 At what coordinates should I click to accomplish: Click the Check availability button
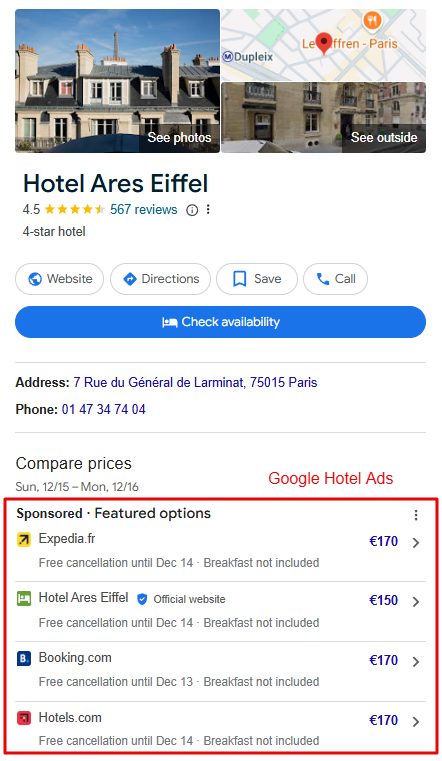pyautogui.click(x=220, y=322)
